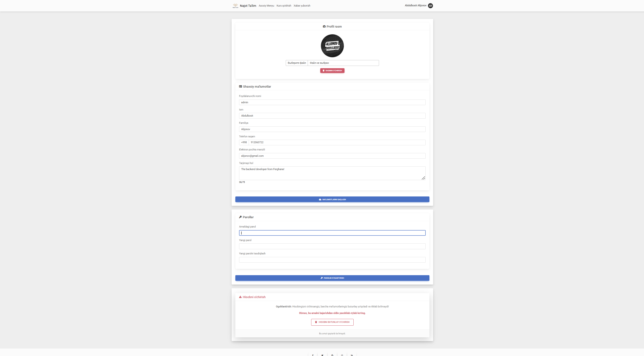644x356 pixels.
Task: Click the LinkedIn footer icon
Action: (352, 355)
